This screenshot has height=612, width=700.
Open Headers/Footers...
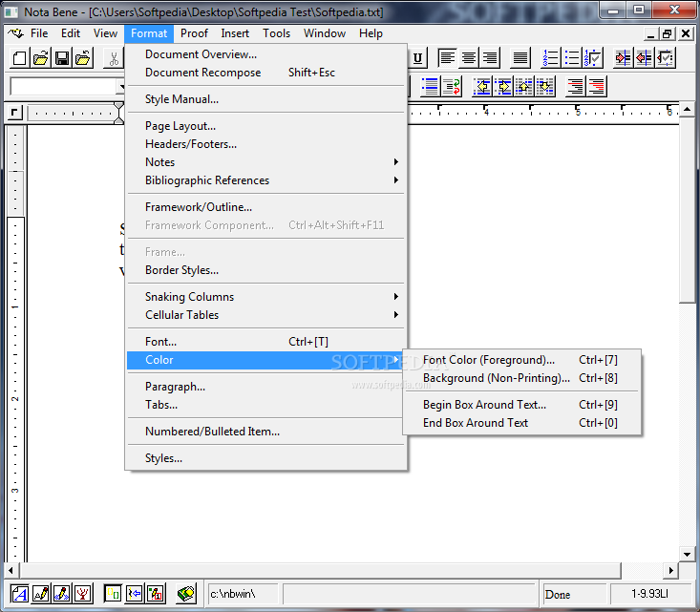click(x=266, y=144)
